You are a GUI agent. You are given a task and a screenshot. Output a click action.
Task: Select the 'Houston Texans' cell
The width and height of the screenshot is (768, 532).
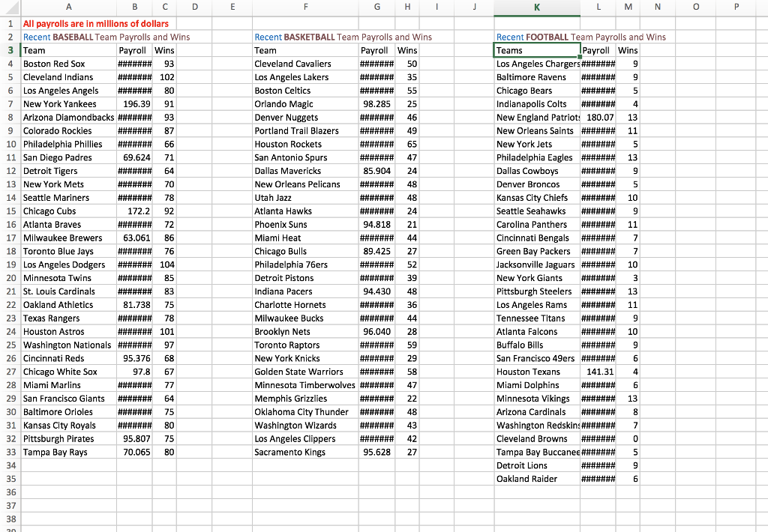click(x=537, y=372)
